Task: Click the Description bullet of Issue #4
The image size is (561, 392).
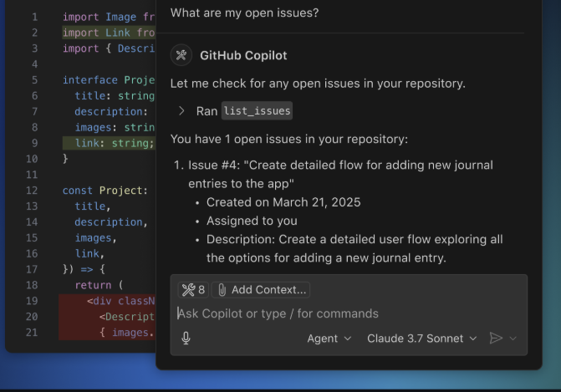Action: 354,248
